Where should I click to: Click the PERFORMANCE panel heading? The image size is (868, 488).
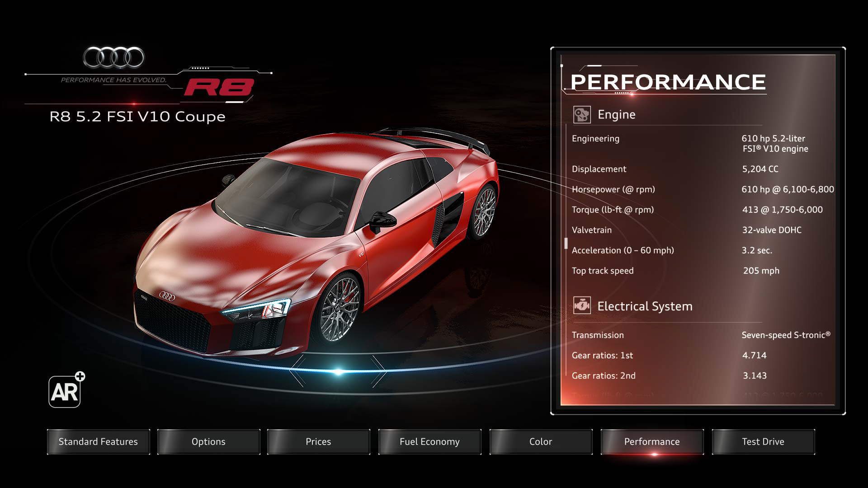click(x=668, y=82)
